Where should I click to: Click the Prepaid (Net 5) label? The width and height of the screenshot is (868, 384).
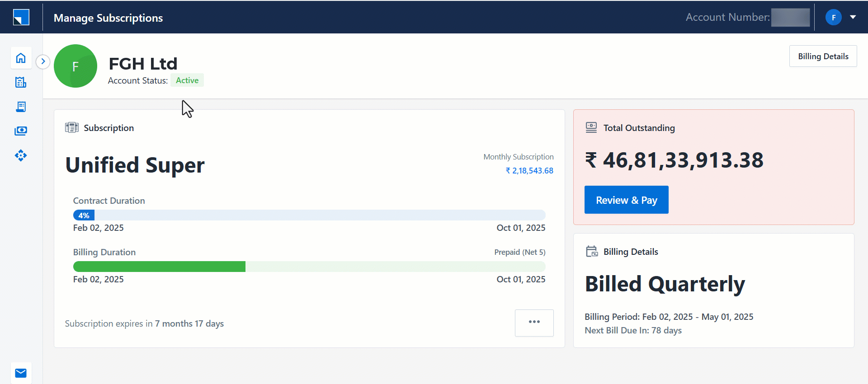(x=520, y=252)
